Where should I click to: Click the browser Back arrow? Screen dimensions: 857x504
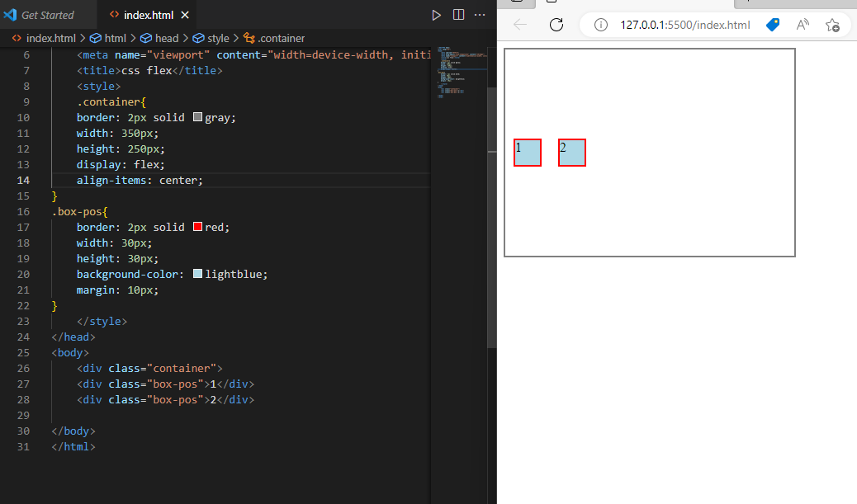click(x=520, y=25)
